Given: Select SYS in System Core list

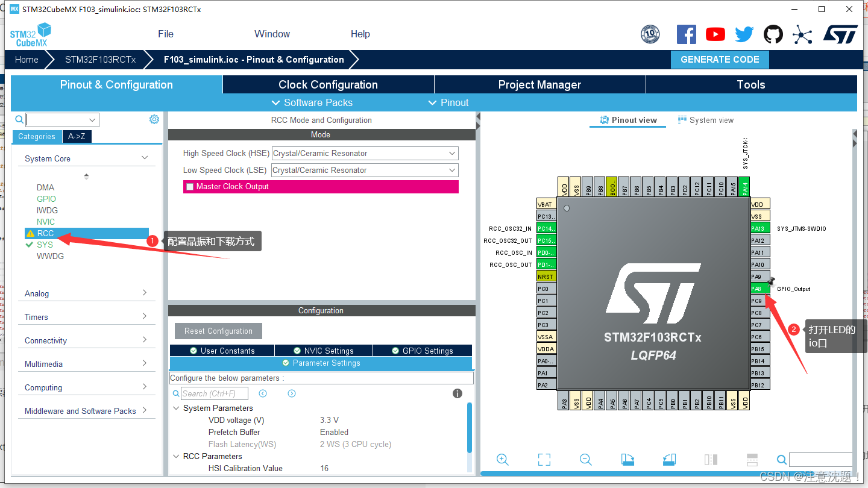Looking at the screenshot, I should coord(45,245).
